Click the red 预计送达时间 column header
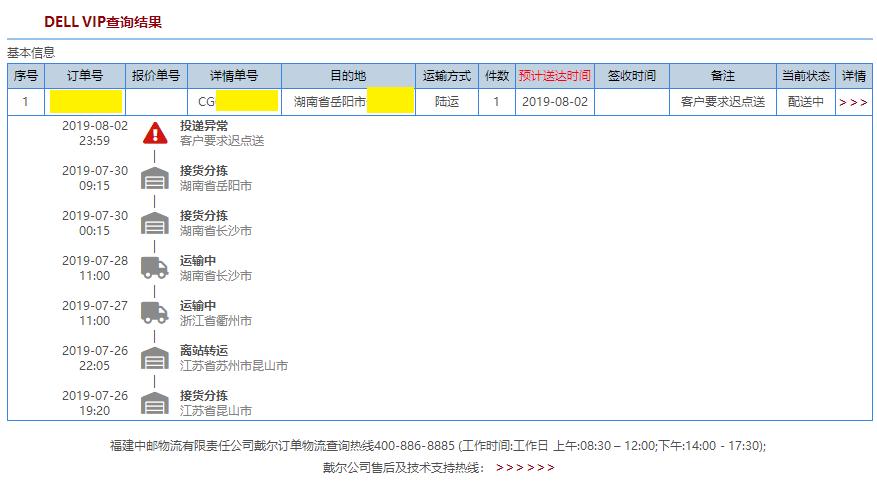 (x=554, y=76)
